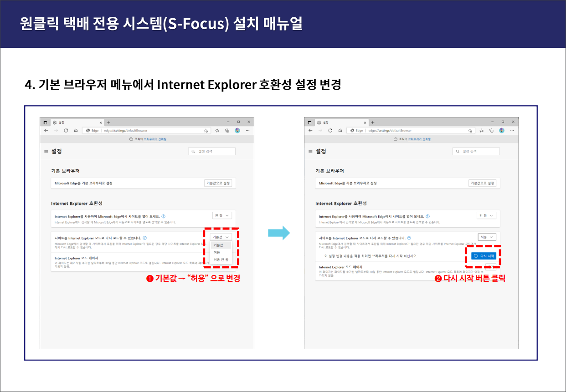Click the help icon beside '사이트를 Internet Explorer 모드로' in the left window
Viewport: 566px width, 392px height.
coord(144,238)
